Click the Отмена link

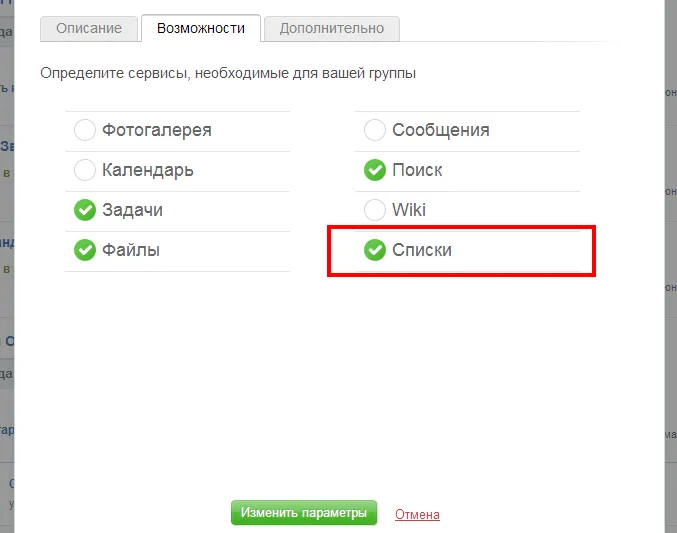417,514
